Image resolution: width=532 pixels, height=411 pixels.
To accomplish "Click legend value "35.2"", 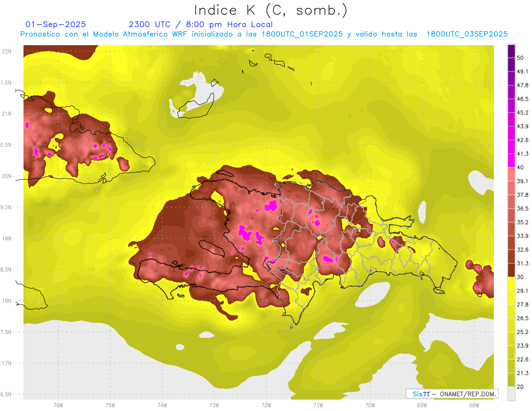I will pyautogui.click(x=523, y=222).
